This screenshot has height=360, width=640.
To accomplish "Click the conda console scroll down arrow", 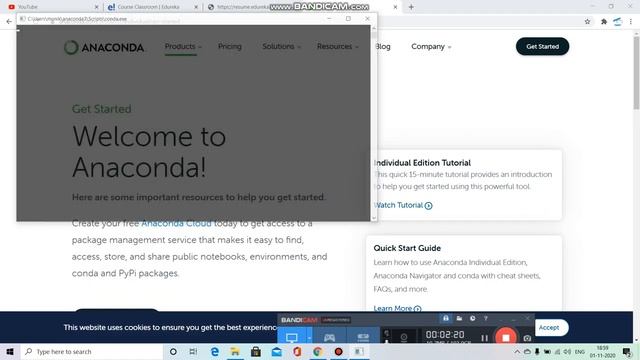I will coord(374,218).
